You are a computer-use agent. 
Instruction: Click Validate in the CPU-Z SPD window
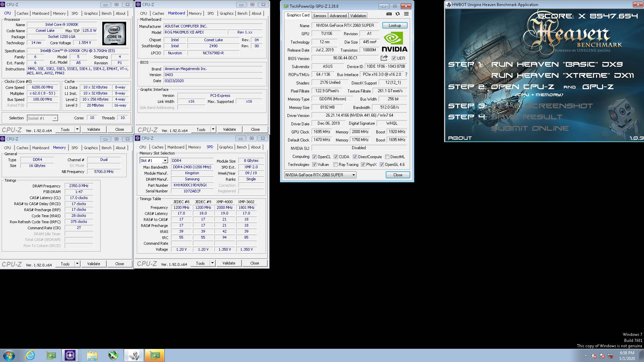[x=229, y=263]
